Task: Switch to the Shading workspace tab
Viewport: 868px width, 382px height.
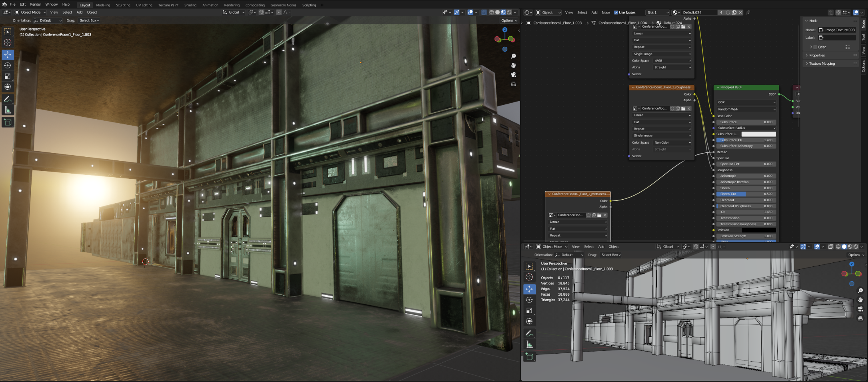Action: pyautogui.click(x=190, y=5)
